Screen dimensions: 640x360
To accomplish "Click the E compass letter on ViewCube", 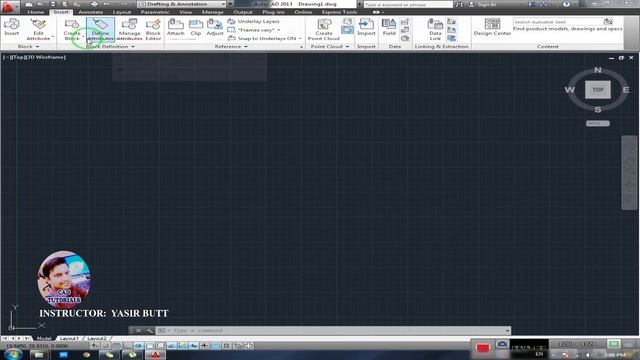I will click(x=626, y=90).
